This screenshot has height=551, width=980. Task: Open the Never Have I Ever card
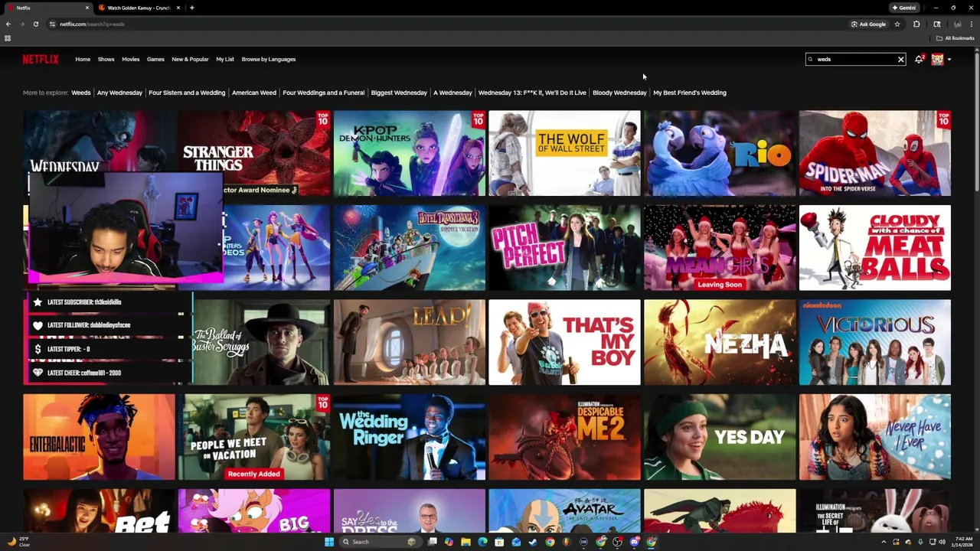pyautogui.click(x=875, y=437)
